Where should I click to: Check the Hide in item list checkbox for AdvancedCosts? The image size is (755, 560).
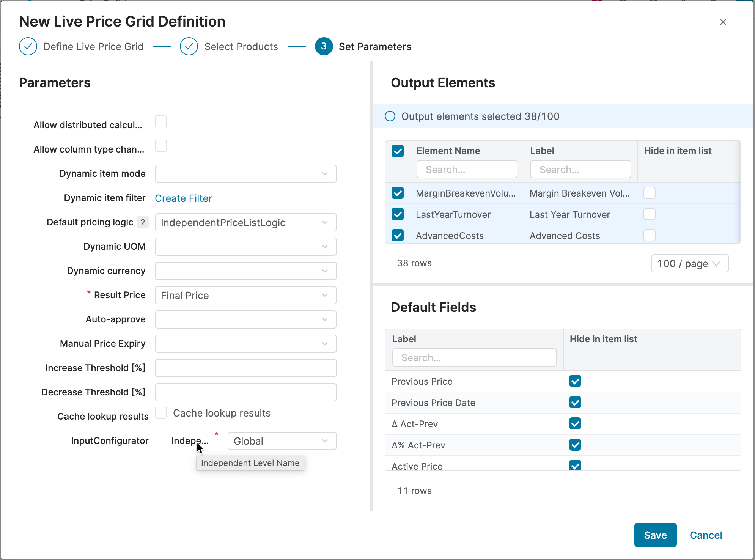click(649, 236)
